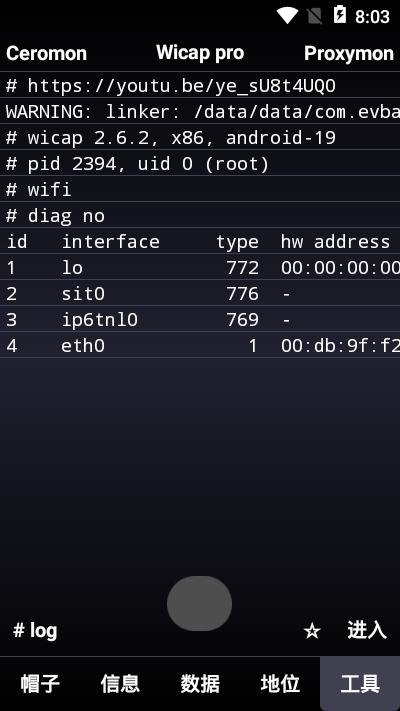
Task: Focus the '# log' command input field
Action: click(154, 631)
